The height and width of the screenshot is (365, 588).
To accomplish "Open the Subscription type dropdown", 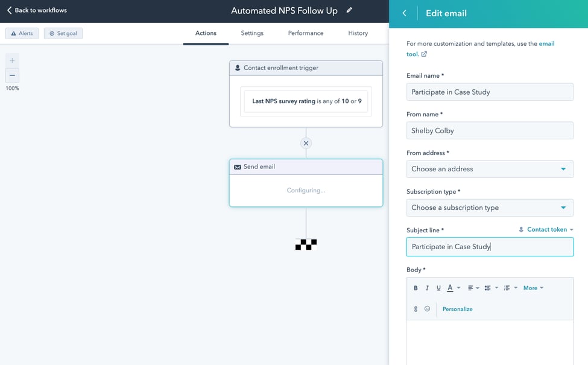I will coord(489,208).
